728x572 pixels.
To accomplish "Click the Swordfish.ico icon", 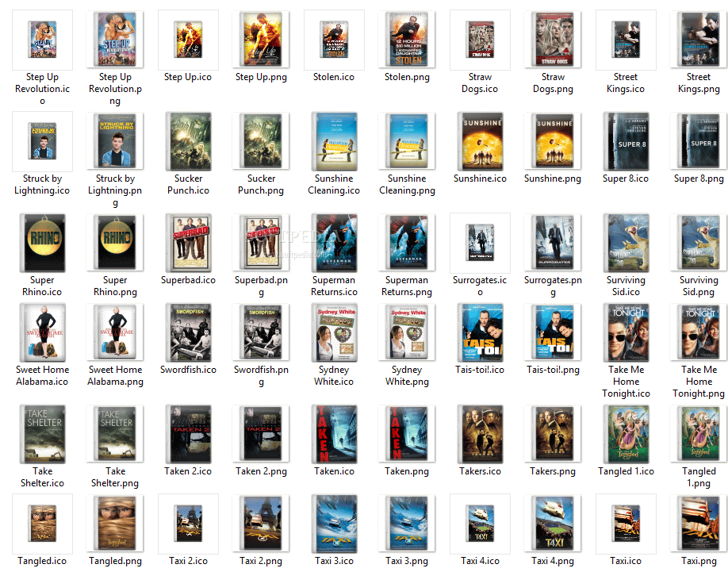I will point(188,332).
